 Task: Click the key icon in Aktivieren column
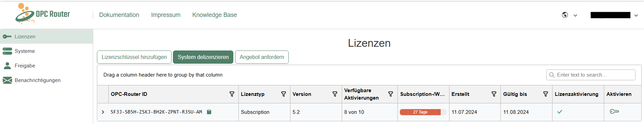[614, 111]
